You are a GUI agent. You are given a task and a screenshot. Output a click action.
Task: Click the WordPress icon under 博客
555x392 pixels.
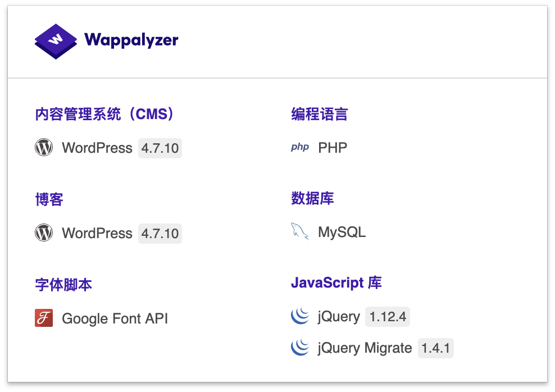click(44, 233)
